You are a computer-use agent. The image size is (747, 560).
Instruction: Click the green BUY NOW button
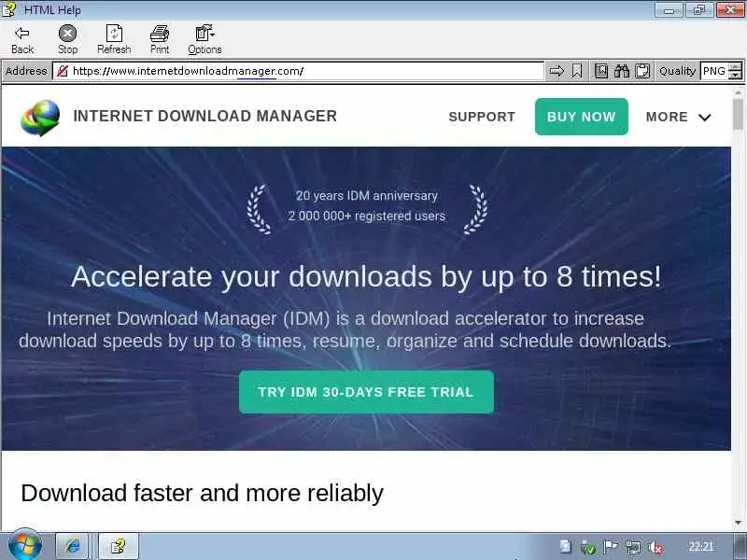pyautogui.click(x=581, y=117)
